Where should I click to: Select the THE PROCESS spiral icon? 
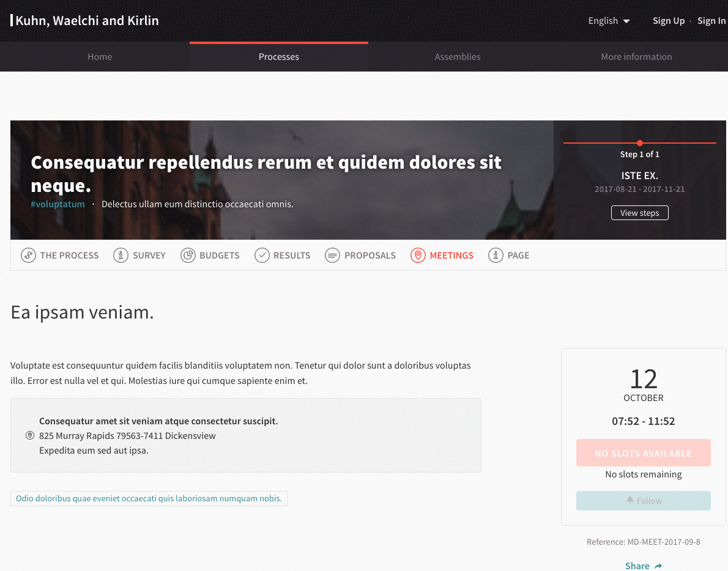tap(28, 255)
